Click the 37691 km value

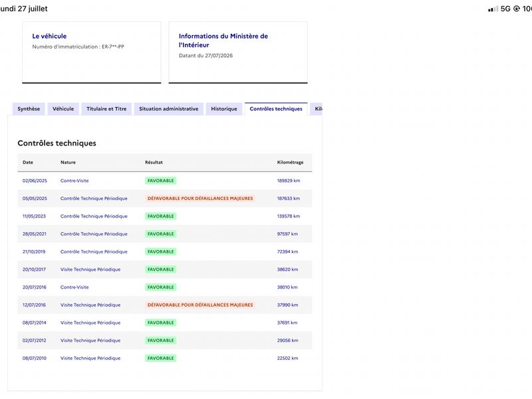pos(287,323)
